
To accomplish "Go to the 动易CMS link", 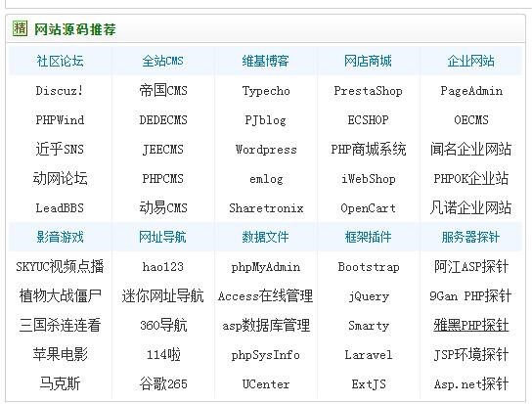I will [163, 207].
